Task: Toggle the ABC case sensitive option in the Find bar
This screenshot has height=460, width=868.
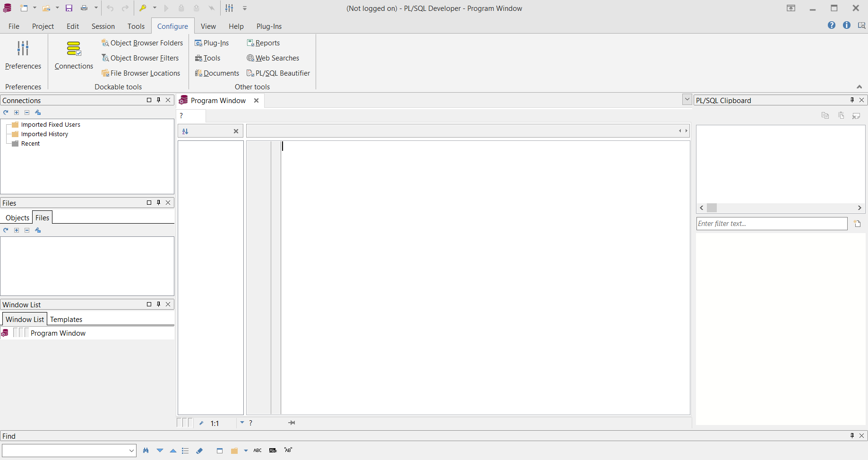Action: point(258,451)
